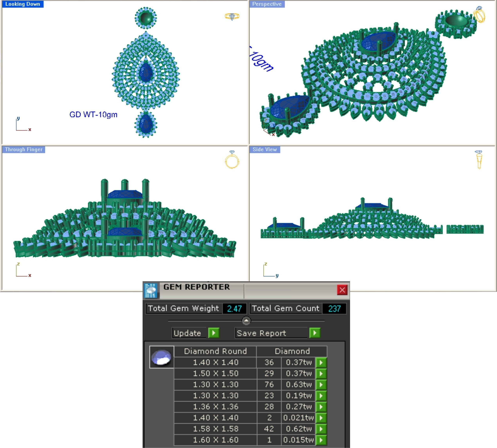The height and width of the screenshot is (448, 497).
Task: Click the green Save Report arrow
Action: click(x=315, y=333)
